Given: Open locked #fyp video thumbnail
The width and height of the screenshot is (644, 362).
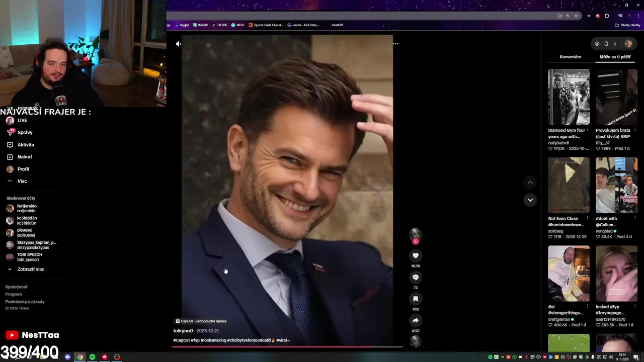Looking at the screenshot, I should click(x=616, y=274).
